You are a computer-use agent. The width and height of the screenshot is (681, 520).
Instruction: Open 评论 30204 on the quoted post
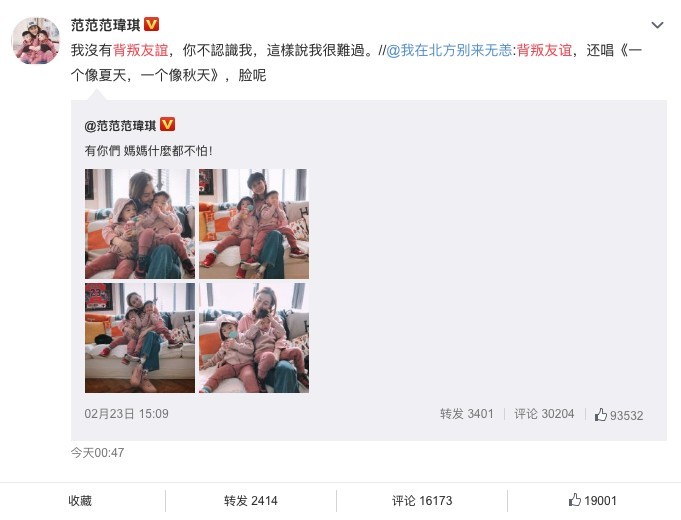544,414
